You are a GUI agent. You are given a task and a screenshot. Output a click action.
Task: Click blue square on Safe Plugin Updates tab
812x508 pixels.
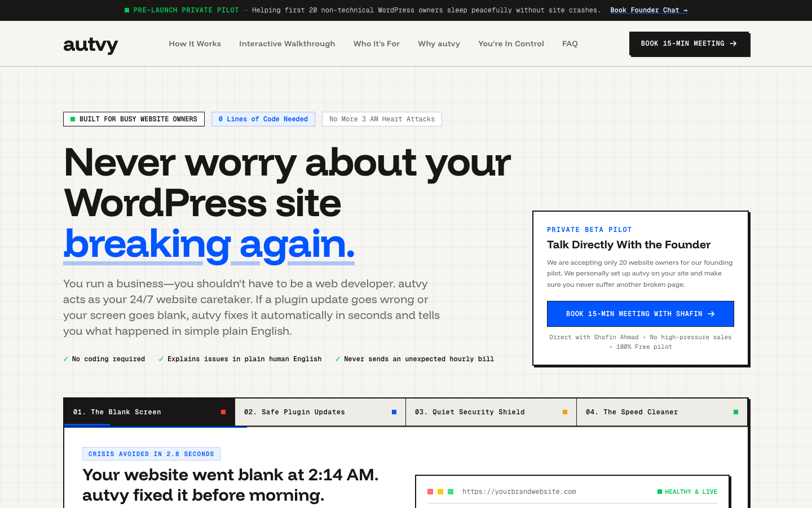(x=394, y=412)
